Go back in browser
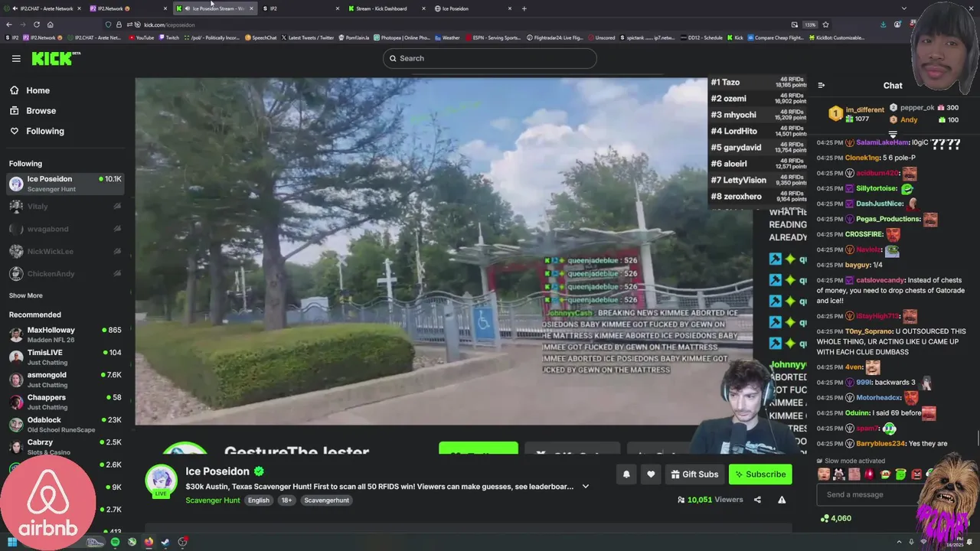Viewport: 980px width, 551px height. click(x=8, y=24)
